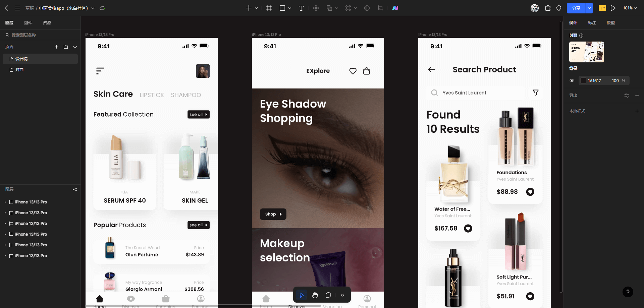Click the back arrow in Search Product frame
Image resolution: width=644 pixels, height=308 pixels.
tap(432, 70)
